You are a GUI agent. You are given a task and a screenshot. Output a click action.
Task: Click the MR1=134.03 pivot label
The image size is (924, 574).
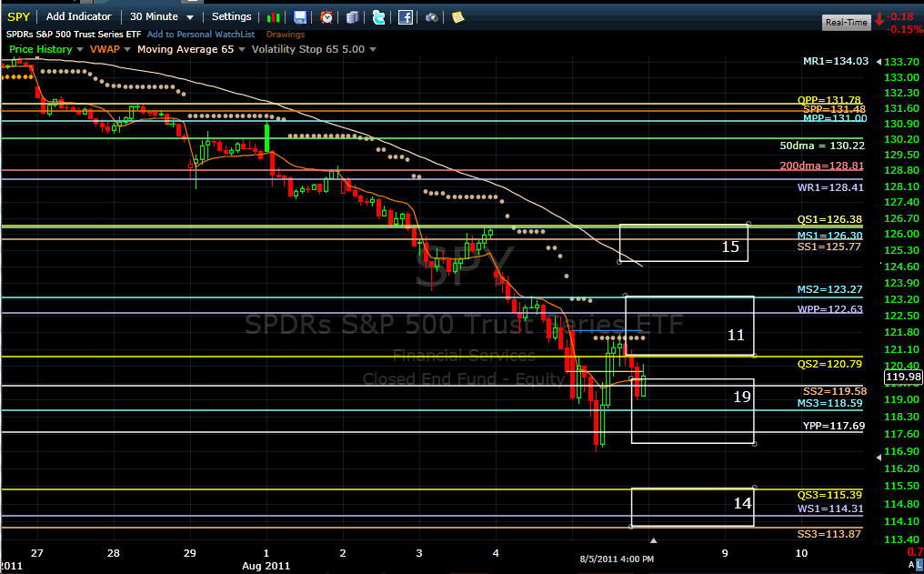pos(836,61)
